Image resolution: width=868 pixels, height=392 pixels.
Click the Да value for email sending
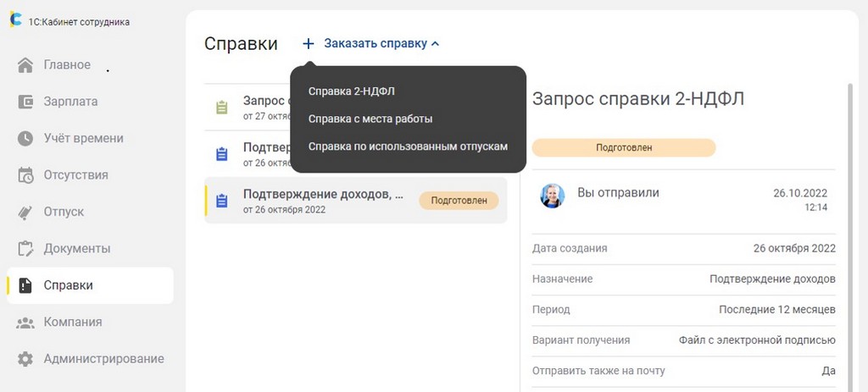pyautogui.click(x=829, y=371)
